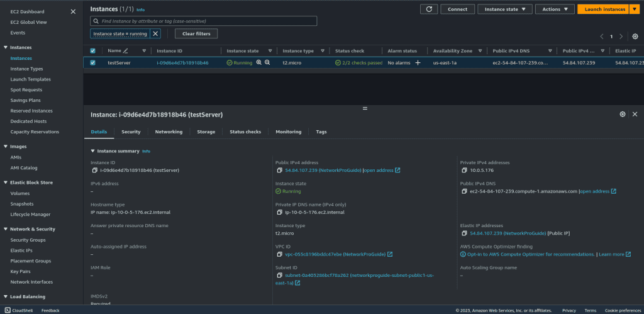Copy the VPC ID
The width and height of the screenshot is (644, 314).
280,254
